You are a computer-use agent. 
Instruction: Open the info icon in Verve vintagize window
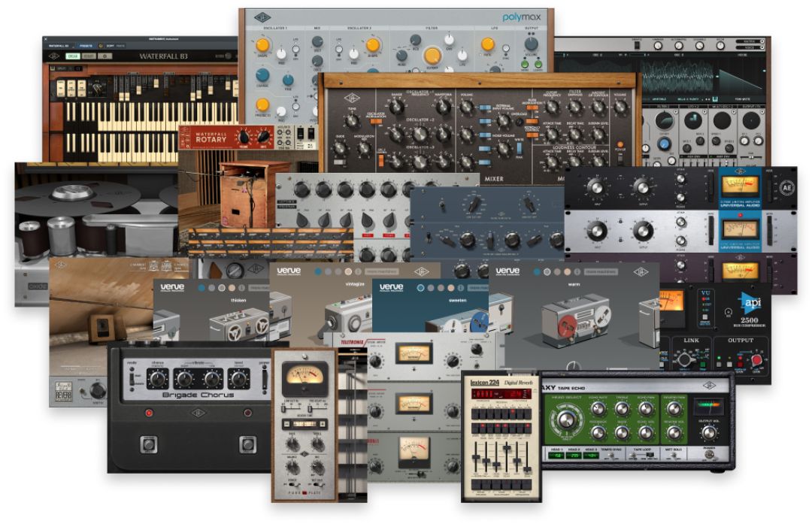(358, 271)
